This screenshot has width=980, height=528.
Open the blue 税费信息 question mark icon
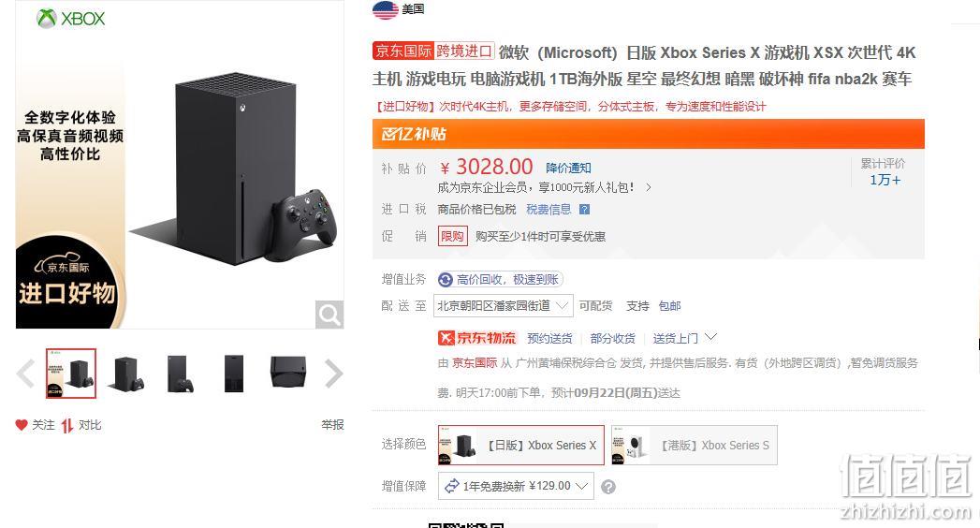584,210
